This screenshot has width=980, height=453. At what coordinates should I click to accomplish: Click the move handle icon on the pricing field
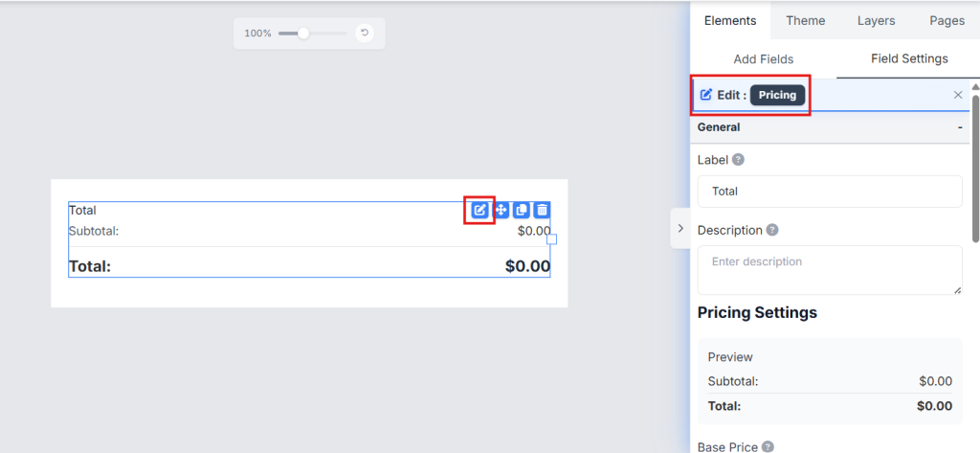point(501,210)
